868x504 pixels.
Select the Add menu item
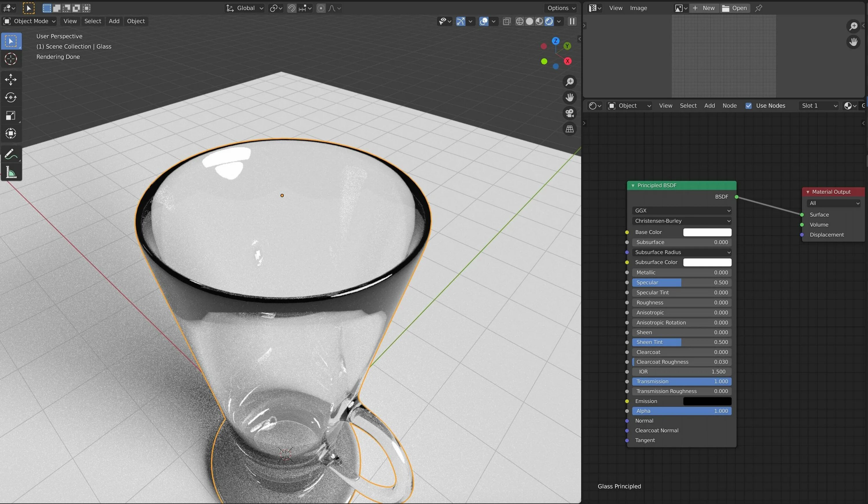(114, 21)
